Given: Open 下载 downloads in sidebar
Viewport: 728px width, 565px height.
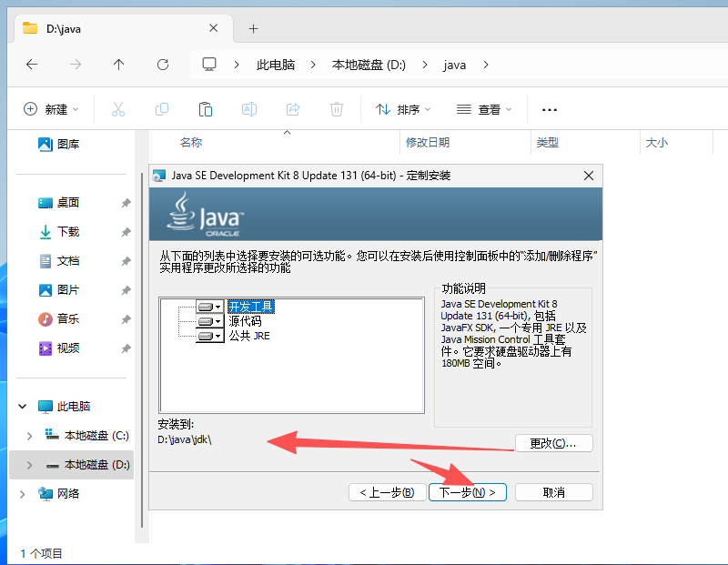Looking at the screenshot, I should tap(58, 232).
